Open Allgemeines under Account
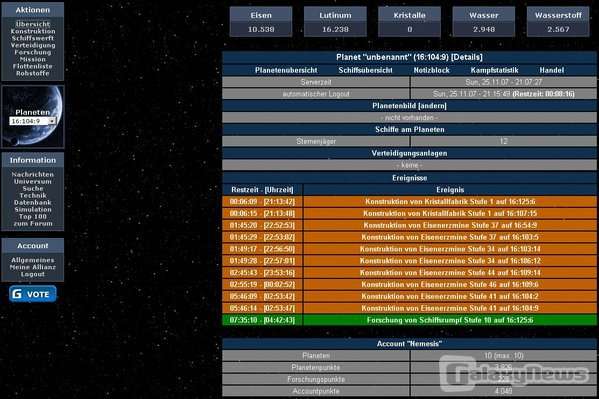 coord(33,260)
